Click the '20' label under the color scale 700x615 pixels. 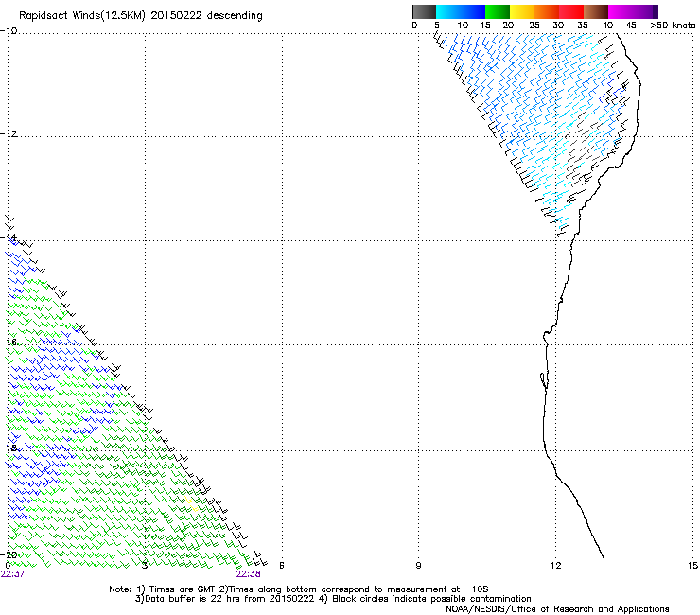[x=508, y=26]
